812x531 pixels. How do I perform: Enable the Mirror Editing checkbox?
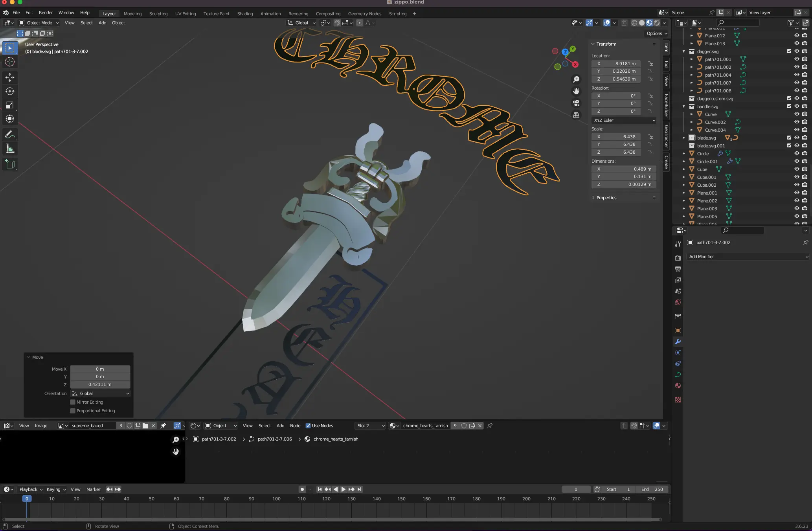click(73, 402)
